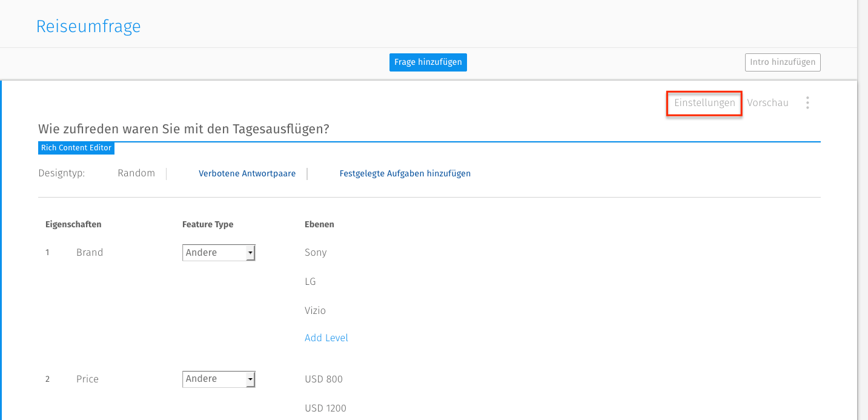The height and width of the screenshot is (420, 868).
Task: Edit the Sony level
Action: (x=316, y=253)
